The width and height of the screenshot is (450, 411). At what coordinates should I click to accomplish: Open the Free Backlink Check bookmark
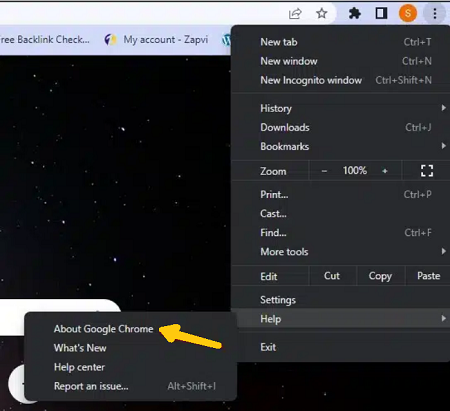pyautogui.click(x=45, y=40)
